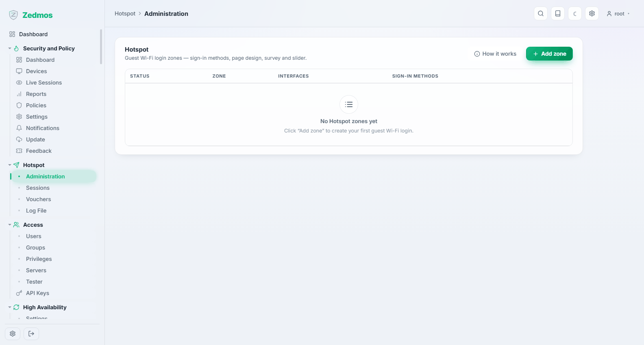The width and height of the screenshot is (644, 345).
Task: Click the STATUS column header
Action: tap(140, 76)
